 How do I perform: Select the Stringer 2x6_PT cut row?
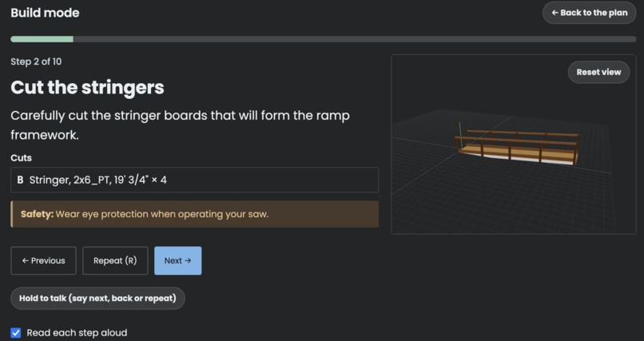point(195,180)
